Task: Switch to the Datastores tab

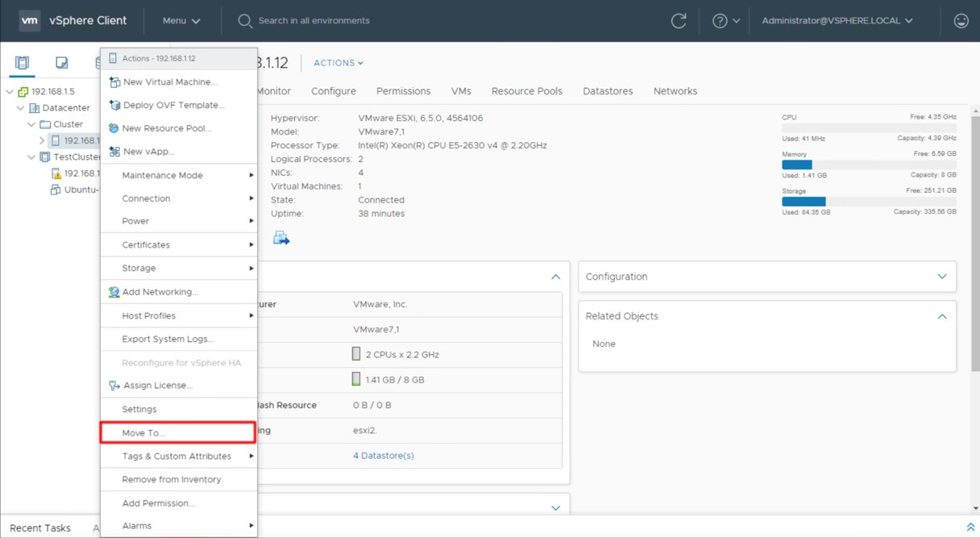Action: point(608,91)
